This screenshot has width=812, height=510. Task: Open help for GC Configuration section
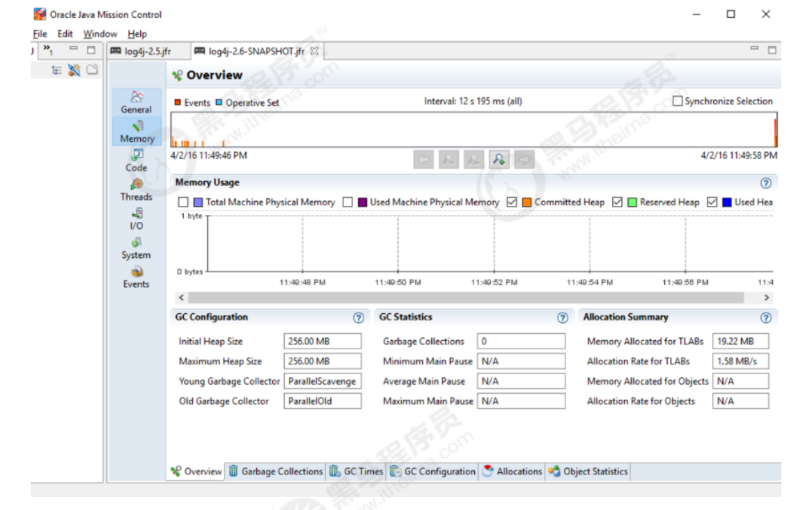tap(359, 317)
